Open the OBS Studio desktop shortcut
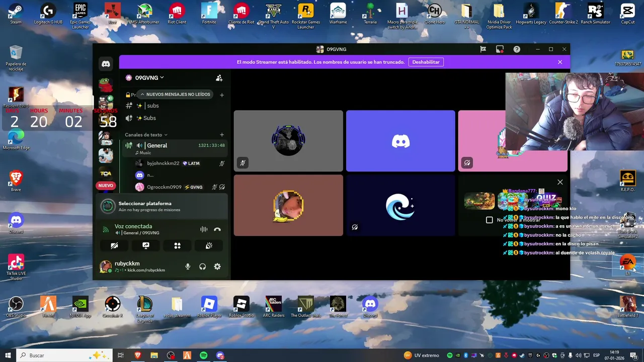The image size is (644, 362). click(16, 307)
